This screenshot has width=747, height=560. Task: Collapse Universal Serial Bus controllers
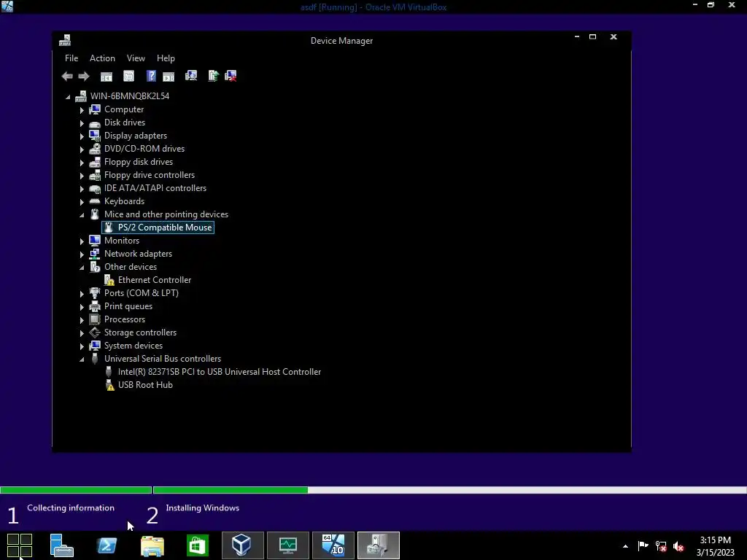tap(82, 359)
